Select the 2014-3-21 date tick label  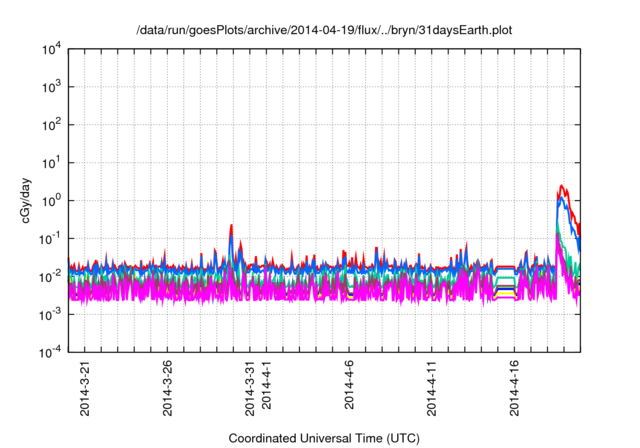84,388
